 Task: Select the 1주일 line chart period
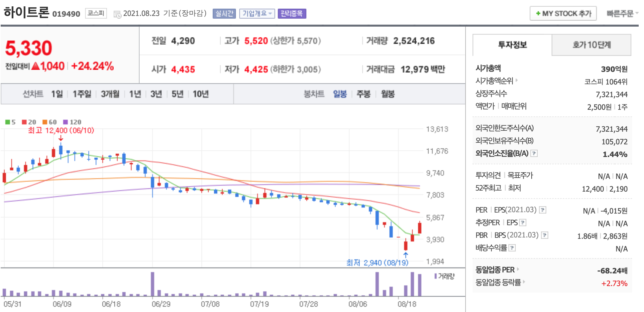pos(82,94)
